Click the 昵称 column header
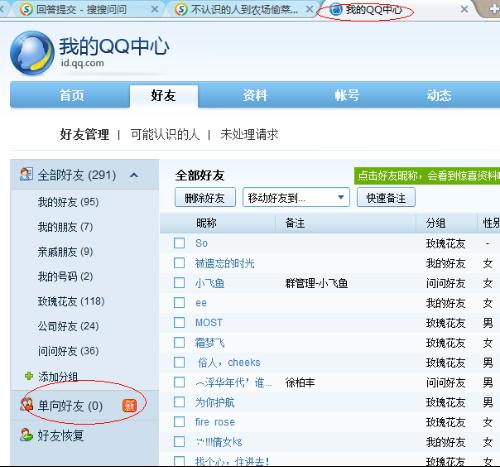This screenshot has height=467, width=500. [x=206, y=223]
